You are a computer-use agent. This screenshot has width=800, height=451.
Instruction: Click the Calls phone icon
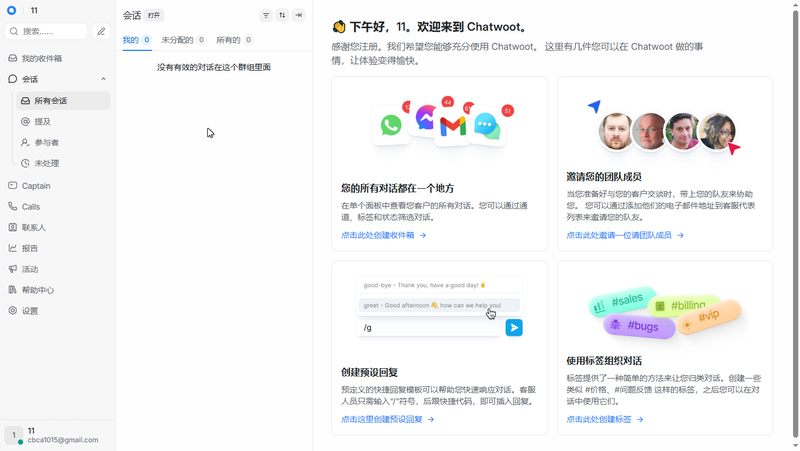tap(13, 206)
